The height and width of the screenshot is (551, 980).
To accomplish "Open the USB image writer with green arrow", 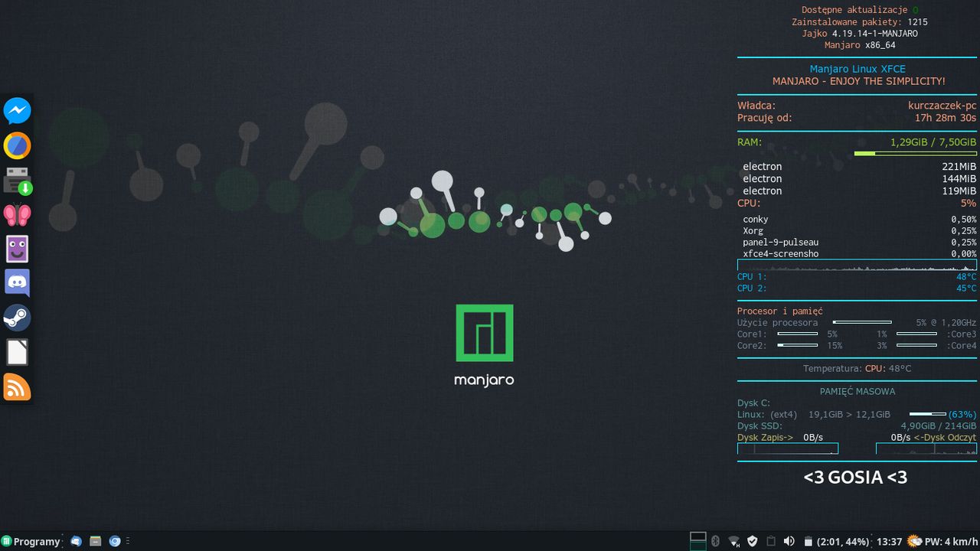I will click(17, 181).
